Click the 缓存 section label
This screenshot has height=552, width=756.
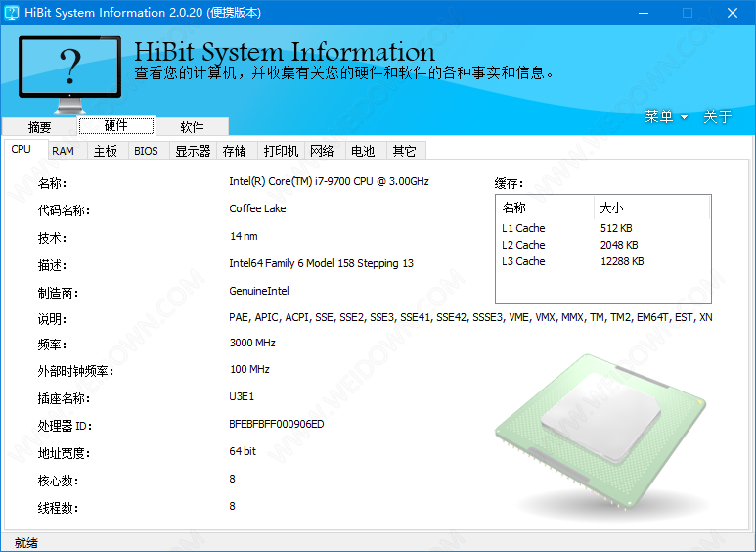pos(509,183)
